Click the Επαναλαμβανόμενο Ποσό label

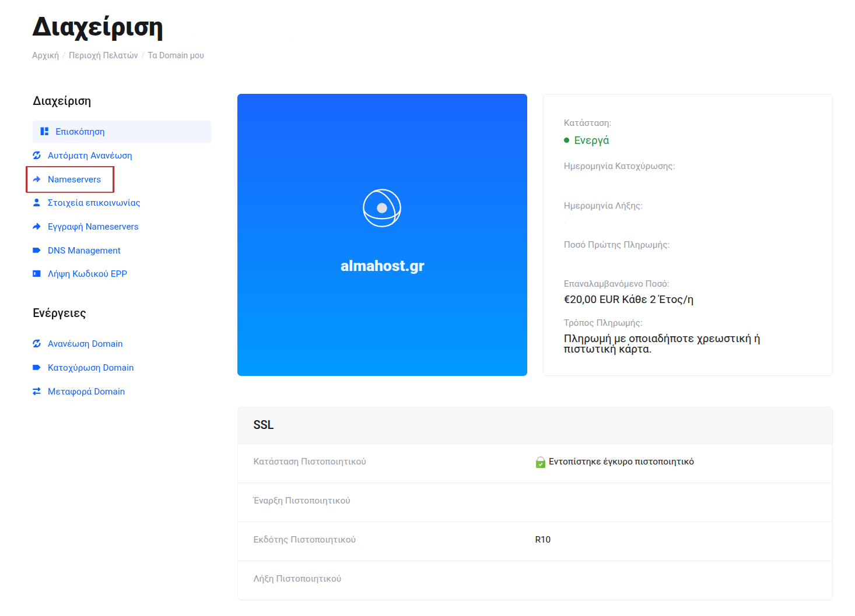coord(616,284)
